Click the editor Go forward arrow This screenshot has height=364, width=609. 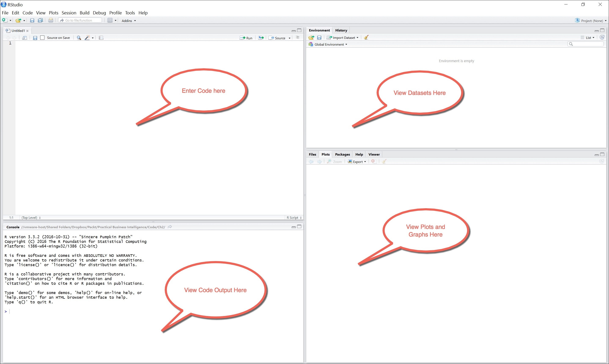(x=14, y=38)
